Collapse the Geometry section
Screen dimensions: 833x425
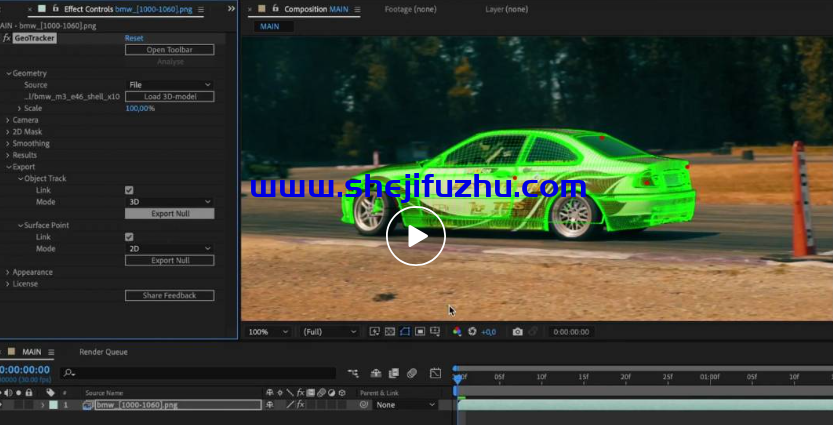tap(8, 73)
